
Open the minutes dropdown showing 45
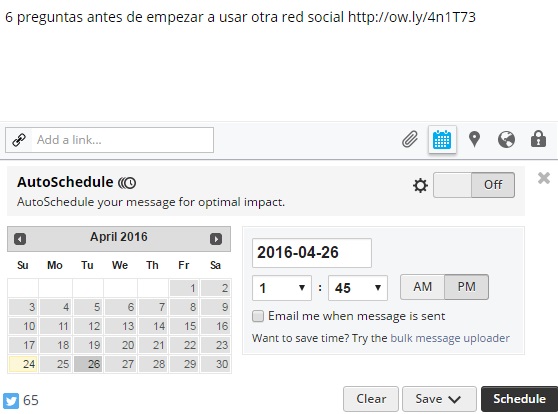pos(358,288)
